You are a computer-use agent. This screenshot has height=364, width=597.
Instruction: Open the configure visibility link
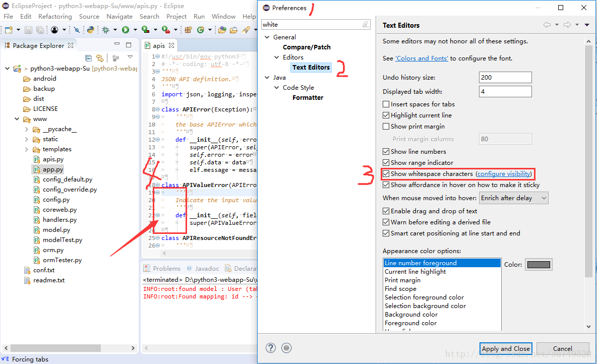504,173
